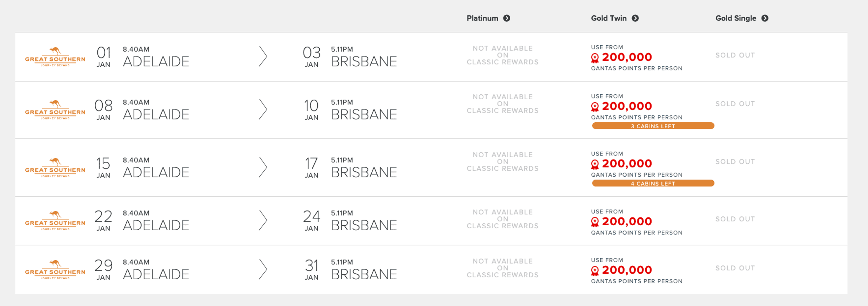Click the Qantas points badge icon for 22 Jan
The height and width of the screenshot is (306, 868).
[x=595, y=222]
